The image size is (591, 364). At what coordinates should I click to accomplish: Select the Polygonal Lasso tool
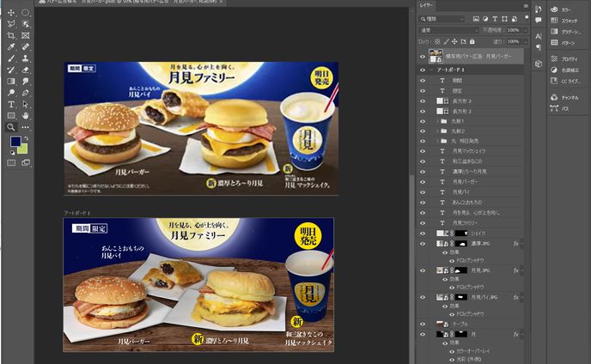(x=11, y=24)
